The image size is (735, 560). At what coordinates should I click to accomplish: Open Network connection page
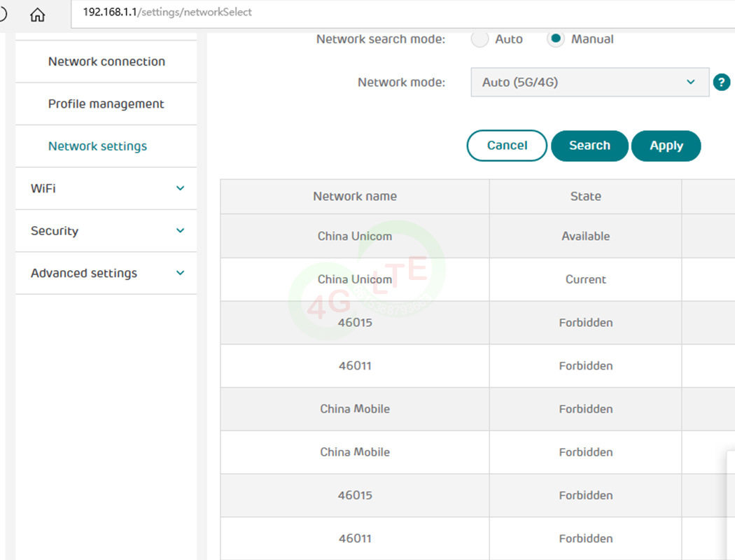pos(106,62)
